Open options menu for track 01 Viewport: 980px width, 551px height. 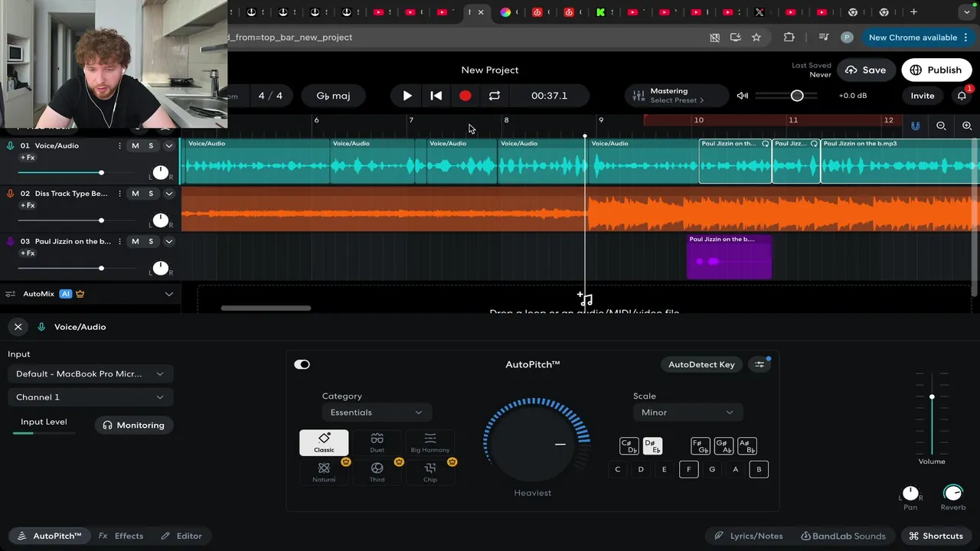(119, 145)
